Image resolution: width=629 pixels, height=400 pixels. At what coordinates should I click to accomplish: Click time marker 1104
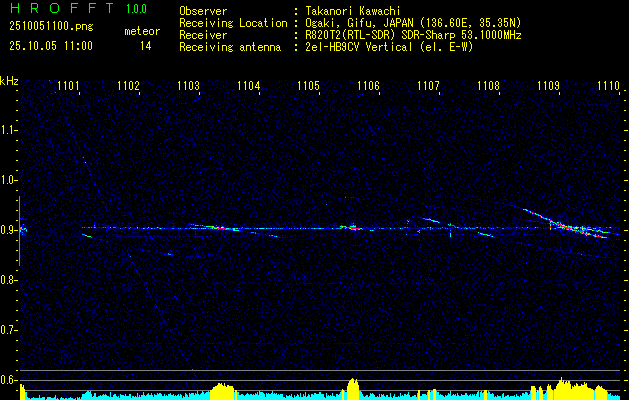click(x=249, y=86)
